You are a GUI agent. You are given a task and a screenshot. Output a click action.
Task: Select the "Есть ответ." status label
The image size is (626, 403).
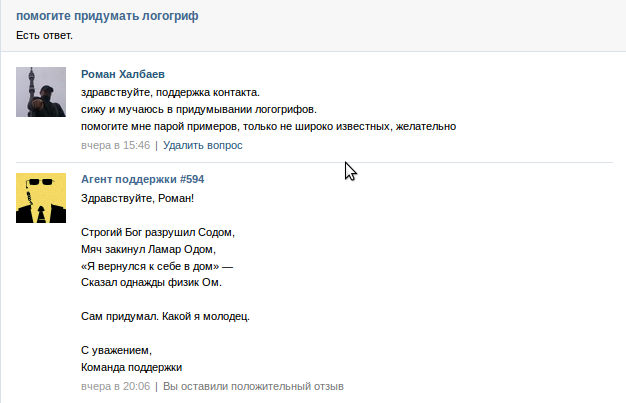pyautogui.click(x=44, y=36)
